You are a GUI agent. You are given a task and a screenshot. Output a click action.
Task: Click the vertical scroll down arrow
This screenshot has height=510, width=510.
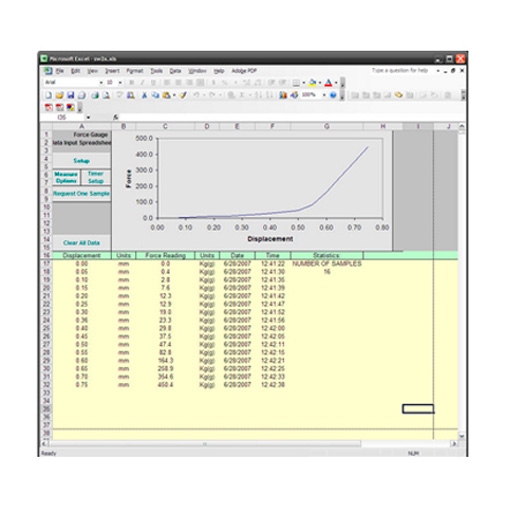[x=461, y=435]
